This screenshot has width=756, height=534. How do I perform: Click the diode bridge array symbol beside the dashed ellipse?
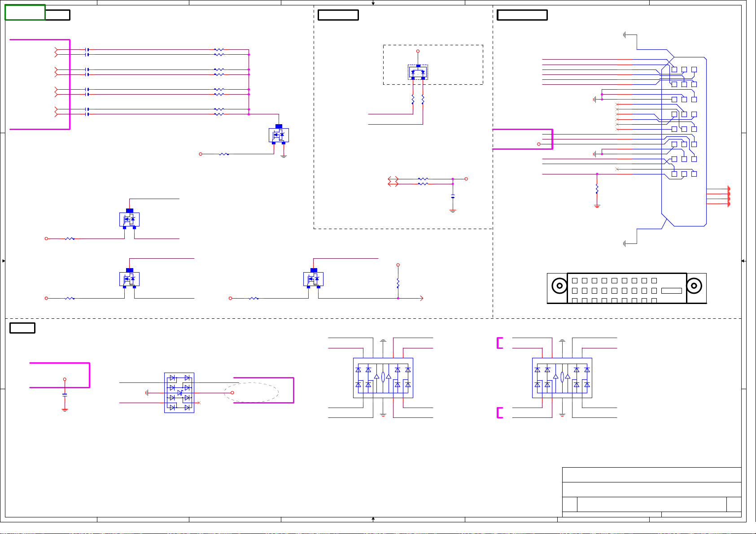(x=179, y=393)
